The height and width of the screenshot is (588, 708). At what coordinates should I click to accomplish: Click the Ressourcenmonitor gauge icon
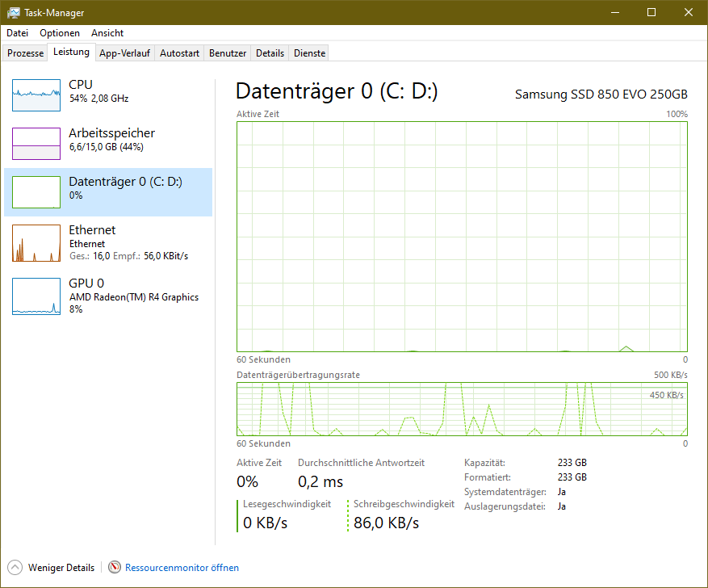[115, 567]
